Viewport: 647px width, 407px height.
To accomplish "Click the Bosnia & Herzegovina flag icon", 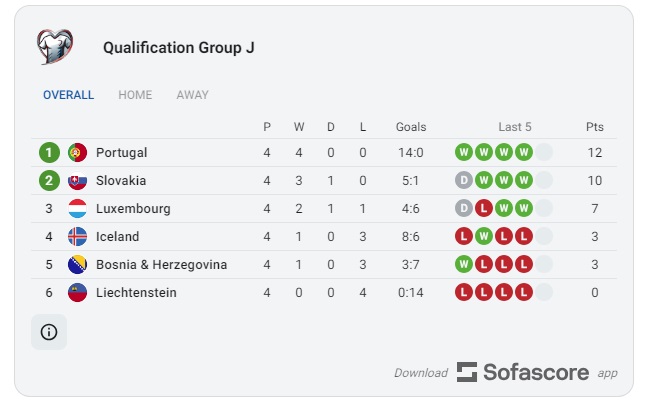I will [x=77, y=265].
